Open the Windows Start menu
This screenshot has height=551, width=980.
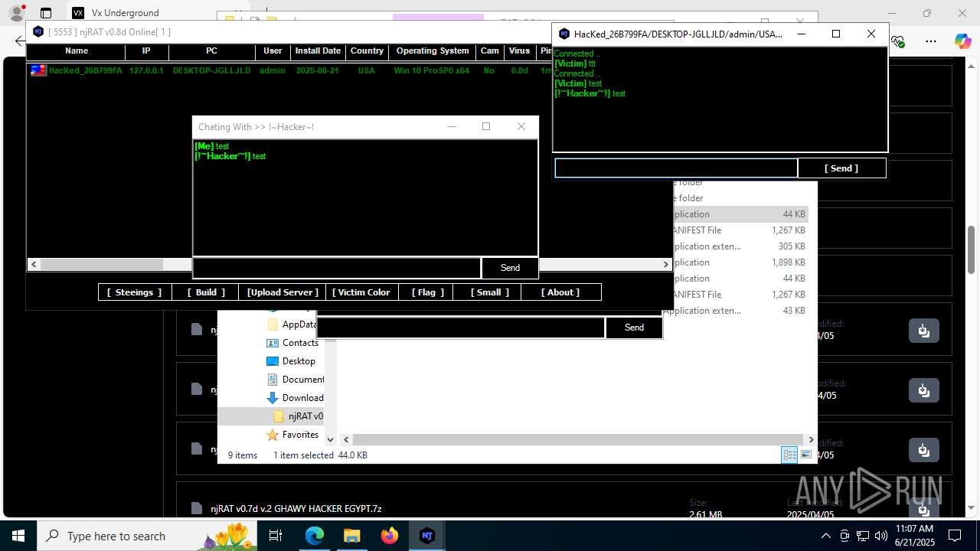tap(18, 536)
